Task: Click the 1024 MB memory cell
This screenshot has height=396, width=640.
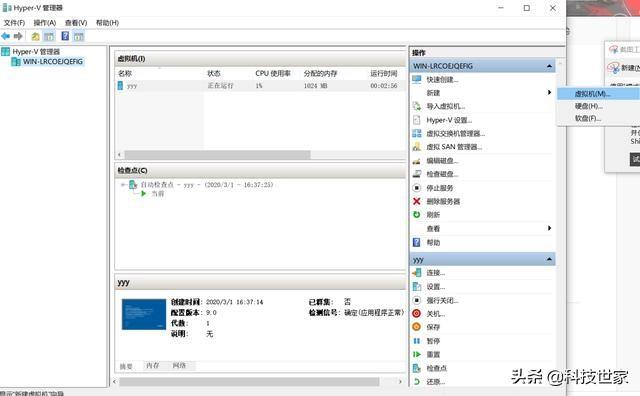Action: [x=316, y=86]
